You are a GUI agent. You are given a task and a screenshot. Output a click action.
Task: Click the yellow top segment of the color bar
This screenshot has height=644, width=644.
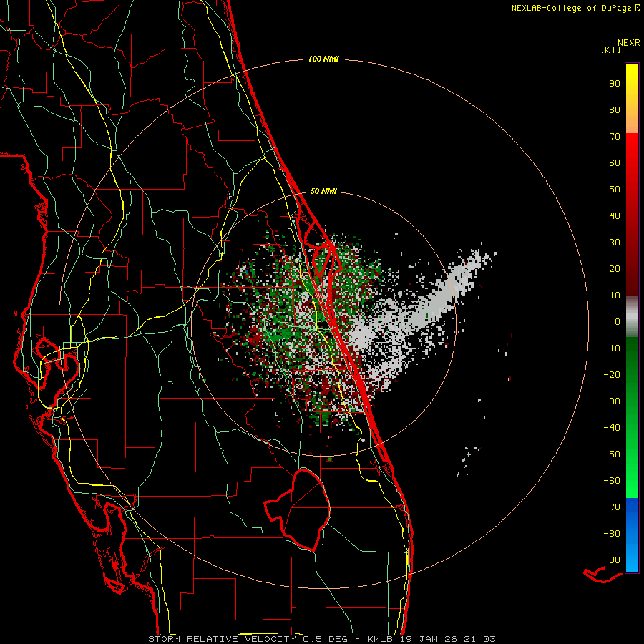click(632, 99)
